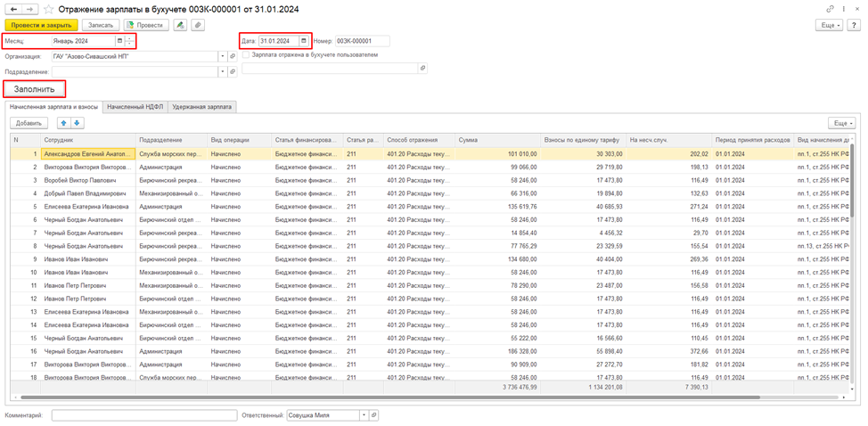This screenshot has height=426, width=868.
Task: Click the Месяц field 'Январь 2024'
Action: [83, 41]
